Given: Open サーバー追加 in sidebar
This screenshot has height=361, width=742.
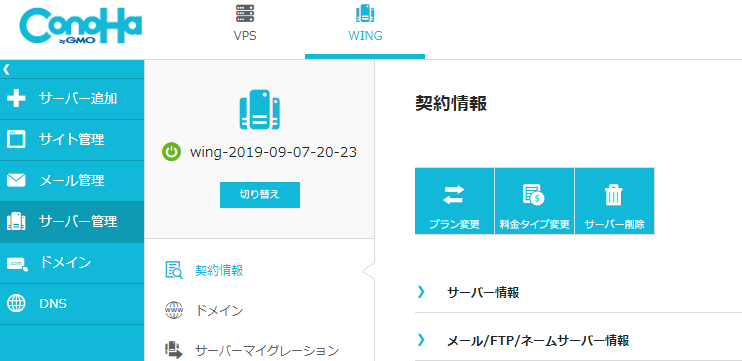Looking at the screenshot, I should click(x=72, y=99).
